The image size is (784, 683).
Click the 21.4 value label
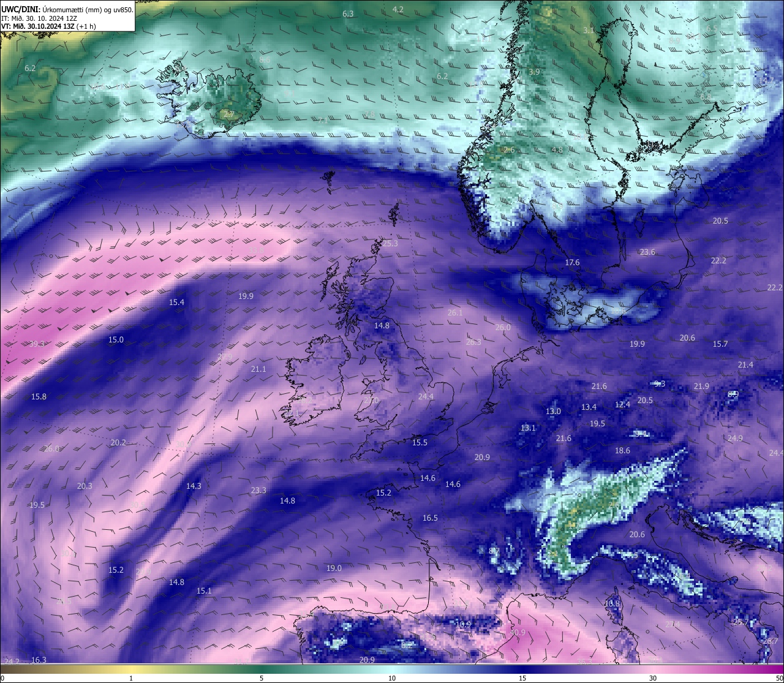[745, 364]
